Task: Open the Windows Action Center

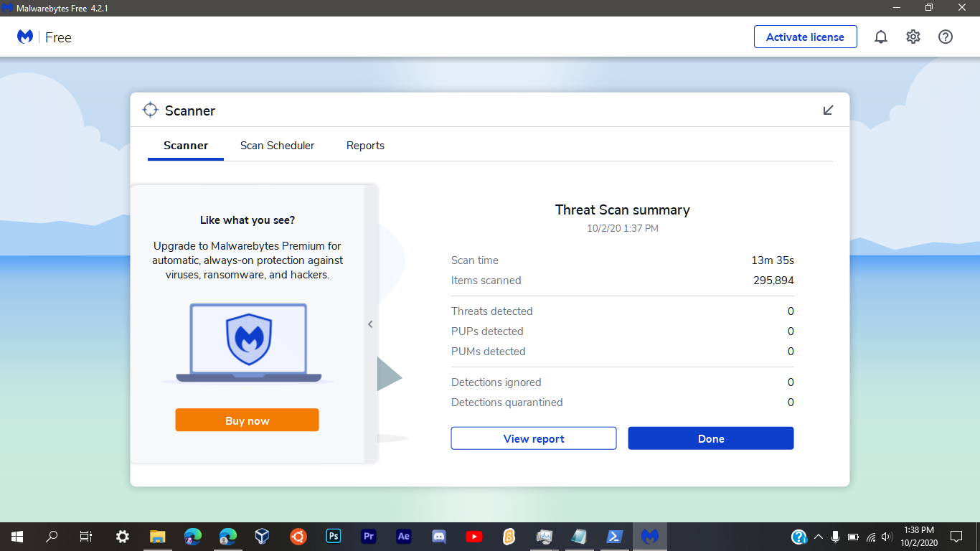Action: click(956, 537)
